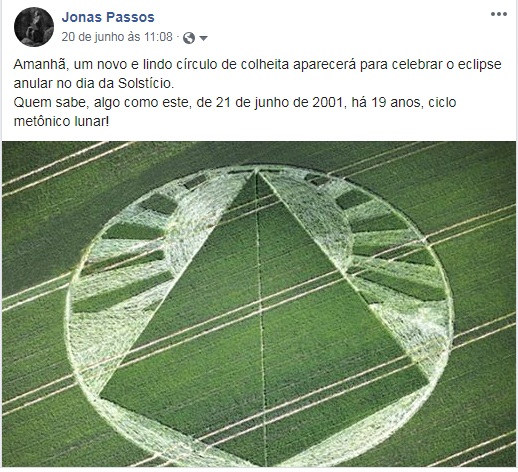Open the three-dot post options menu

click(x=499, y=14)
